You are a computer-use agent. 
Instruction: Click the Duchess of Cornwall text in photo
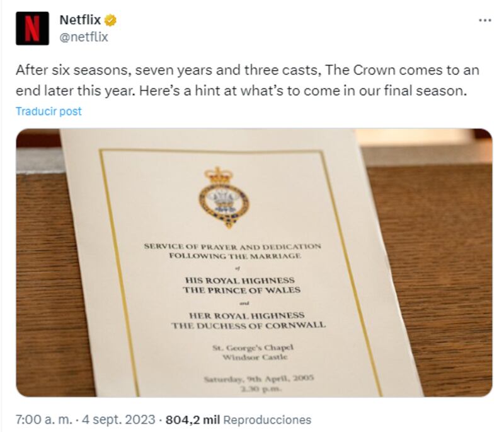pos(248,325)
